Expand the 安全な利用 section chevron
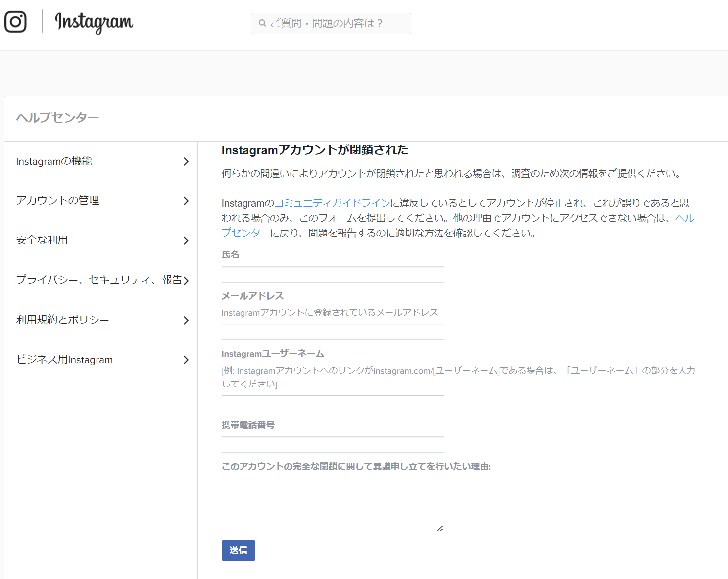 pos(186,241)
